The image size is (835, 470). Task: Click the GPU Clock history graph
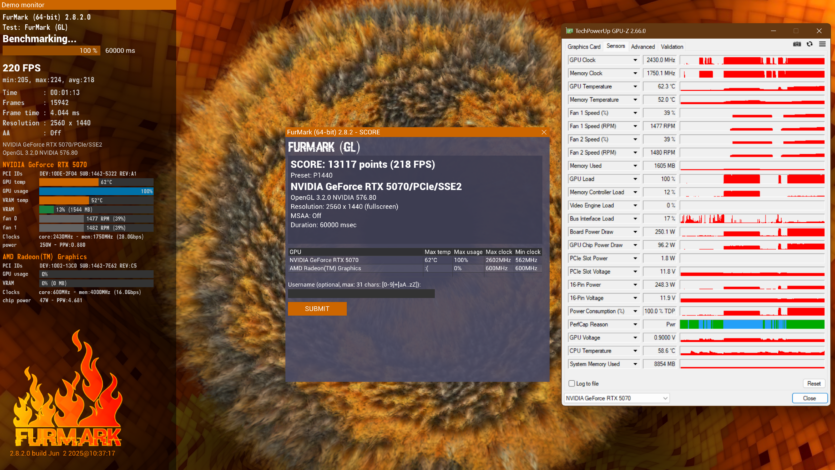click(752, 60)
